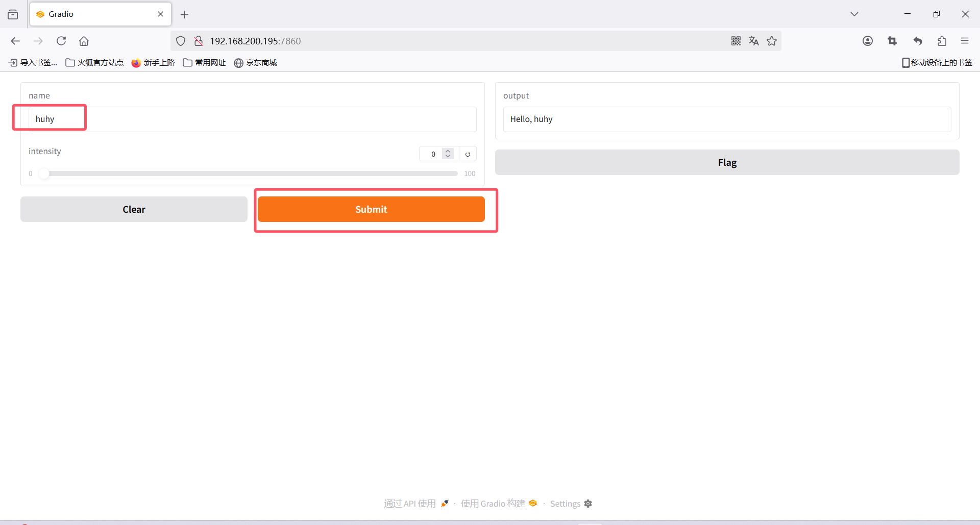980x525 pixels.
Task: Open the 新手上路 bookmark
Action: (x=153, y=62)
